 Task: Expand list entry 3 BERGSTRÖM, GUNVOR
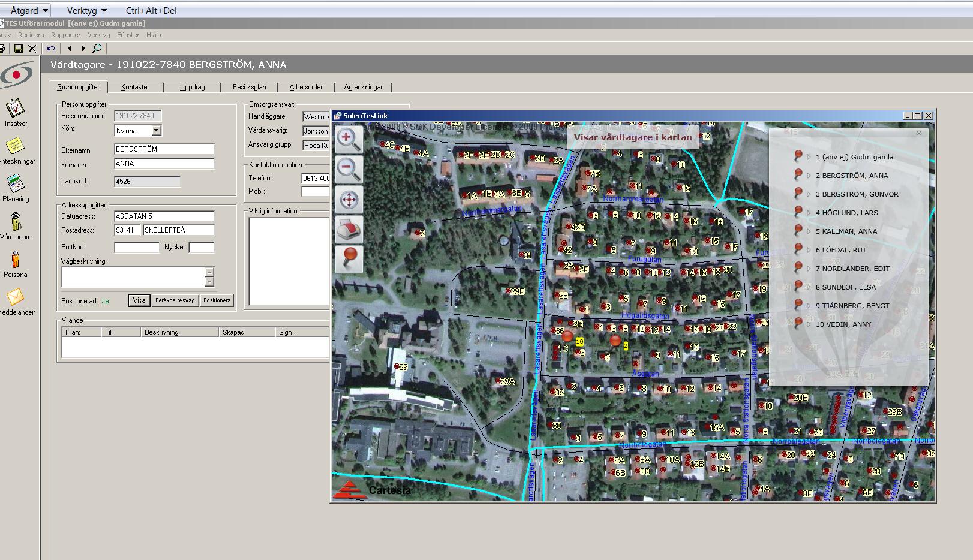point(809,194)
